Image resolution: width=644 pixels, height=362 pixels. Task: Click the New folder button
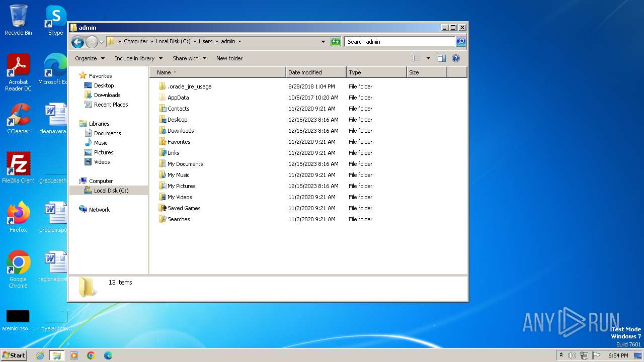coord(229,58)
